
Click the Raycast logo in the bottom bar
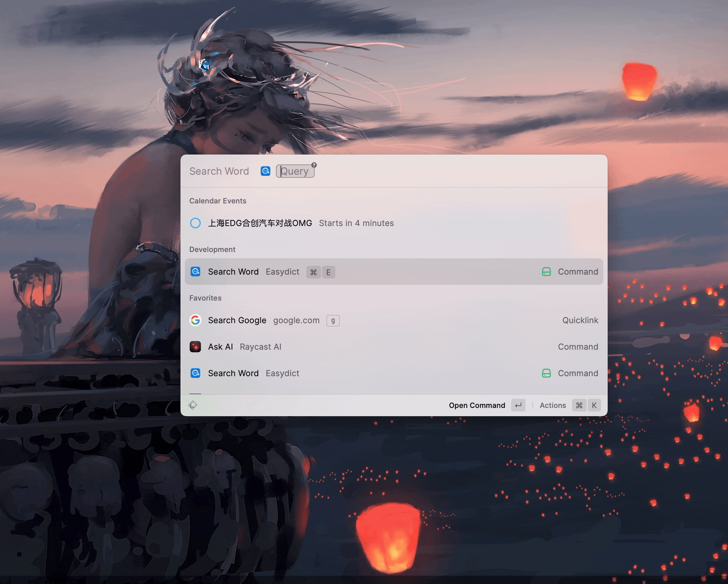click(192, 405)
